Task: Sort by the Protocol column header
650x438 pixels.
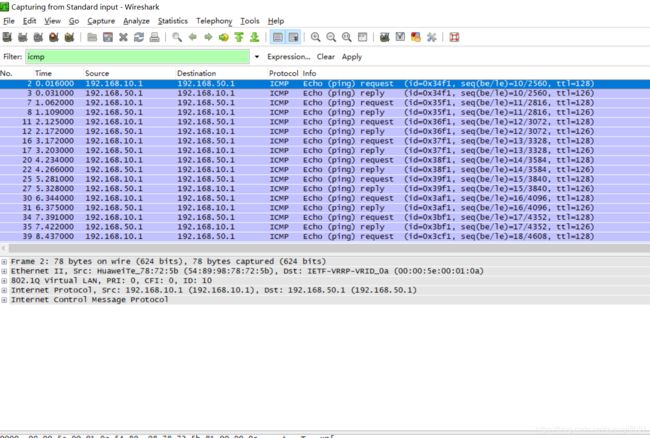Action: coord(284,73)
